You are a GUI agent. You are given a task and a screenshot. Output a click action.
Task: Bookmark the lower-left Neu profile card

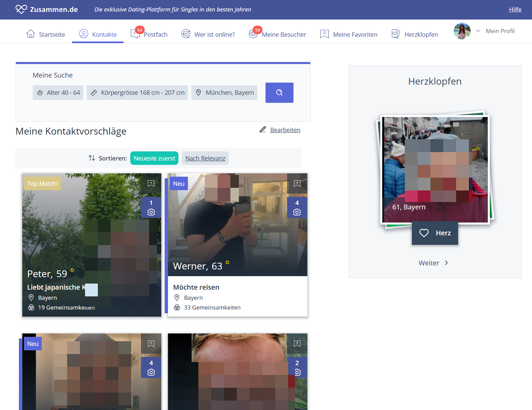click(x=151, y=344)
